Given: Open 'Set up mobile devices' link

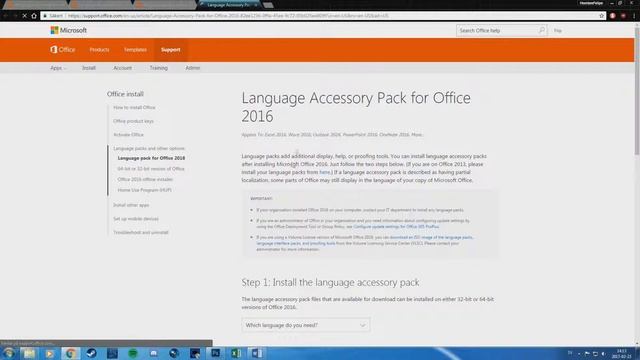Looking at the screenshot, I should pyautogui.click(x=136, y=219).
